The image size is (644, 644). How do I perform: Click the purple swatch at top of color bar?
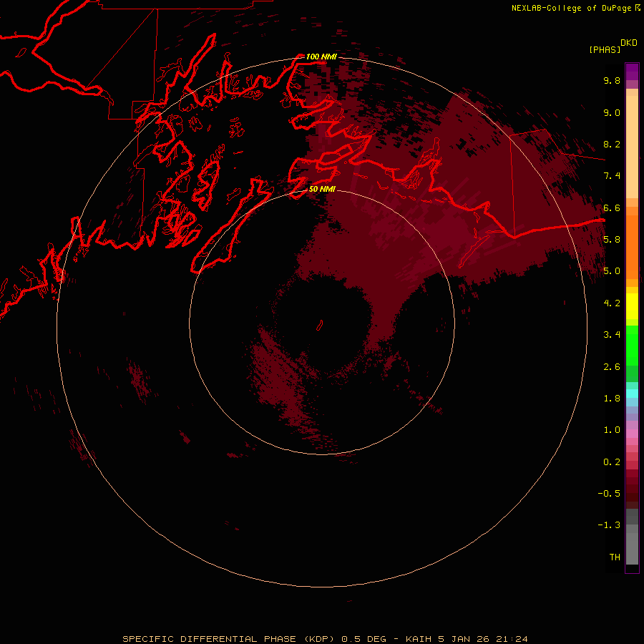pos(632,72)
